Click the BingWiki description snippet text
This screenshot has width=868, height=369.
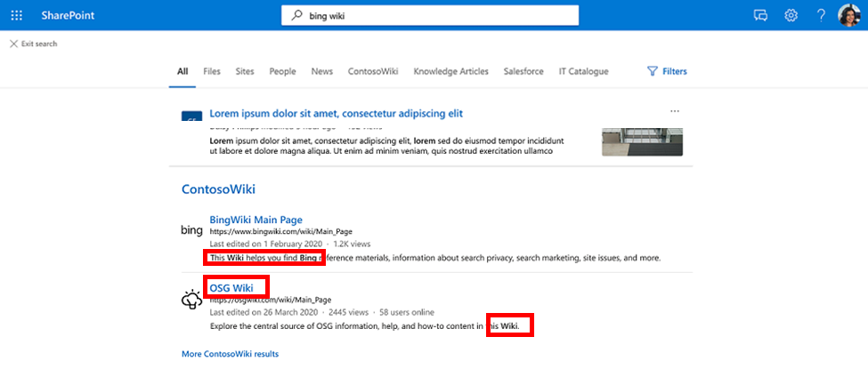[435, 258]
